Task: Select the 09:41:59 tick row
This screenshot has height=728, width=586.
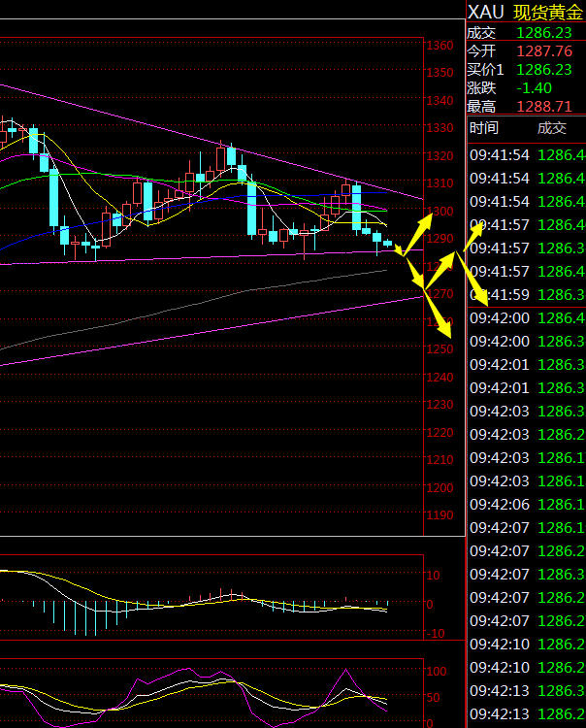Action: coord(526,294)
